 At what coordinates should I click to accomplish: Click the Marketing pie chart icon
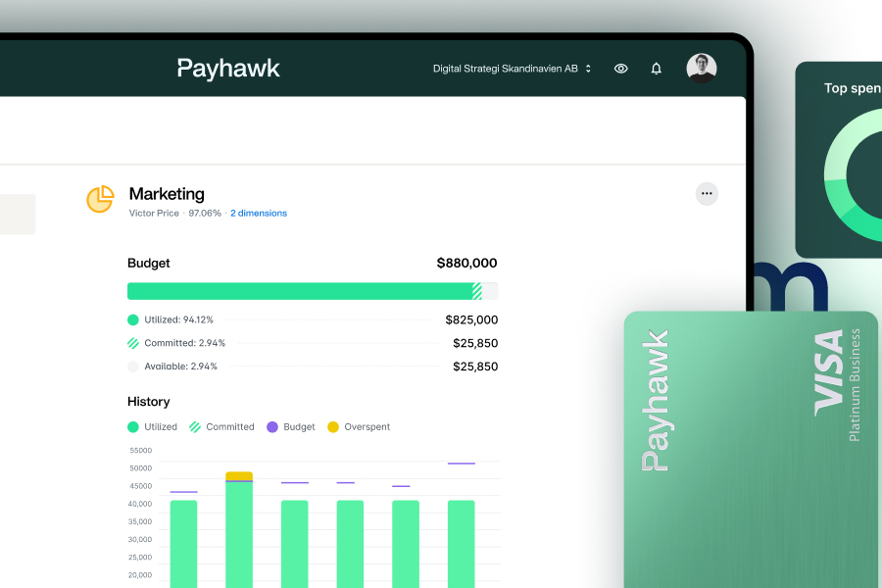click(100, 199)
